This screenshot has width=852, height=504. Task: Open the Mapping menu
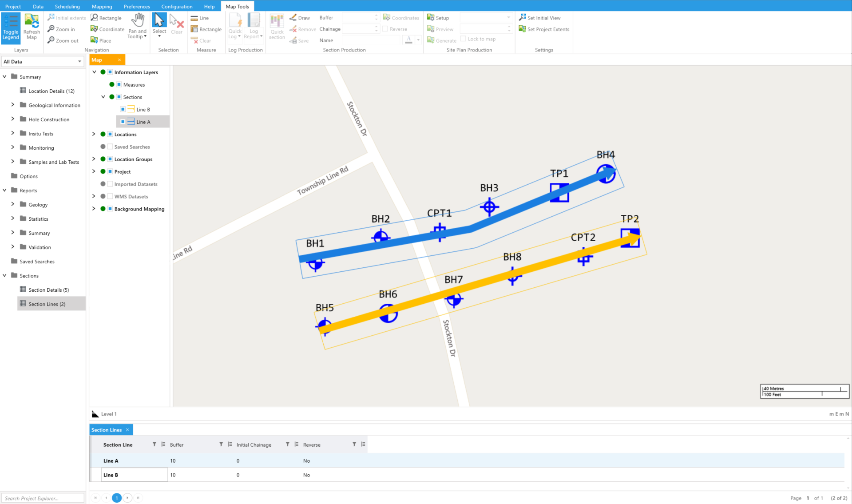tap(102, 6)
